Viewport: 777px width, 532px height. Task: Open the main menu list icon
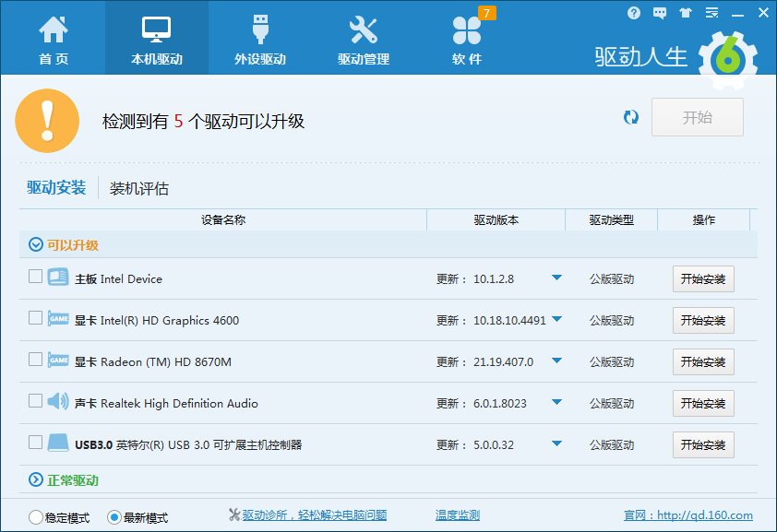tap(712, 13)
